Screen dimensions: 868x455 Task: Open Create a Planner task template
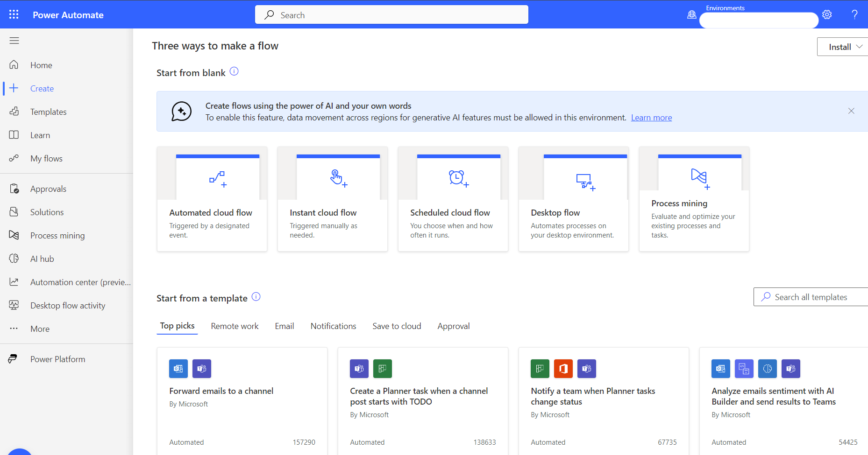[419, 396]
